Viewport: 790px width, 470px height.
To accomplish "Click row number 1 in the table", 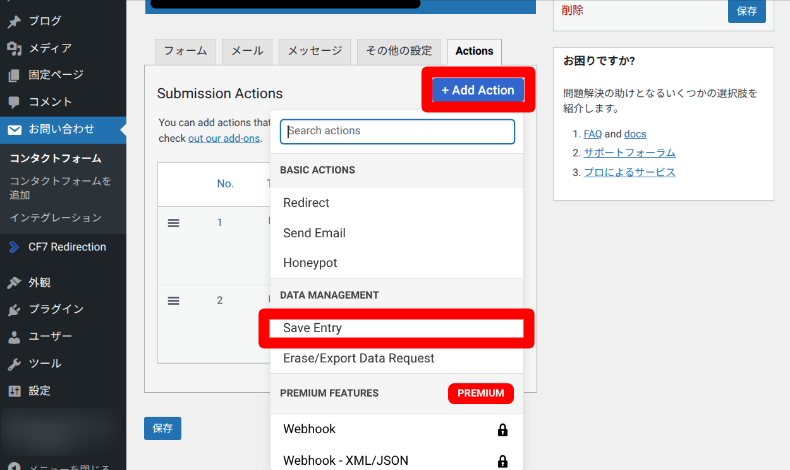I will [x=220, y=223].
